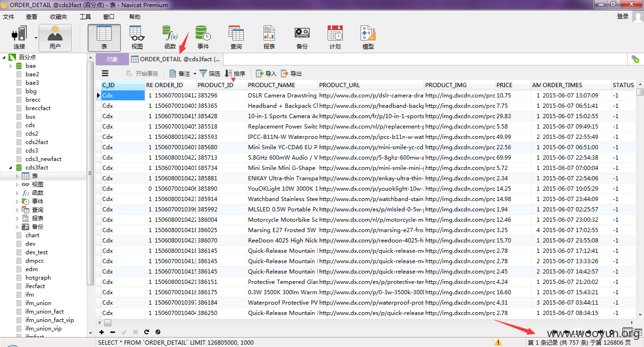Open the 连接 connection tool

point(19,38)
